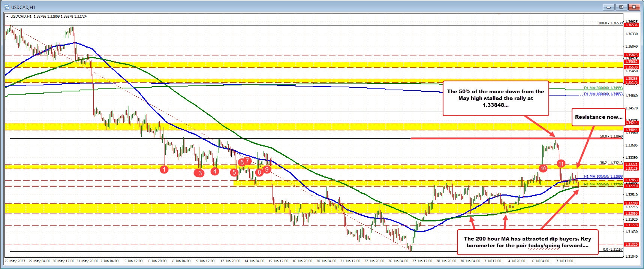
Task: Click the 1.33390 price axis value
Action: point(631,158)
